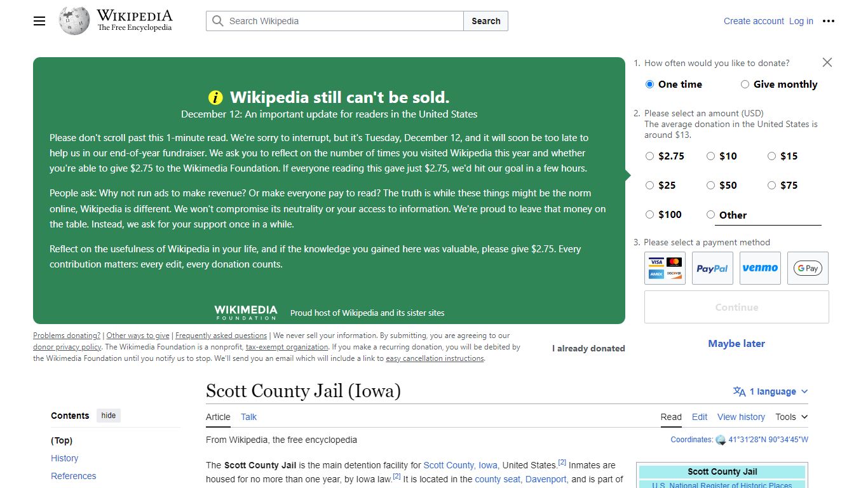Open donor privacy policy link
The width and height of the screenshot is (868, 488).
point(67,347)
